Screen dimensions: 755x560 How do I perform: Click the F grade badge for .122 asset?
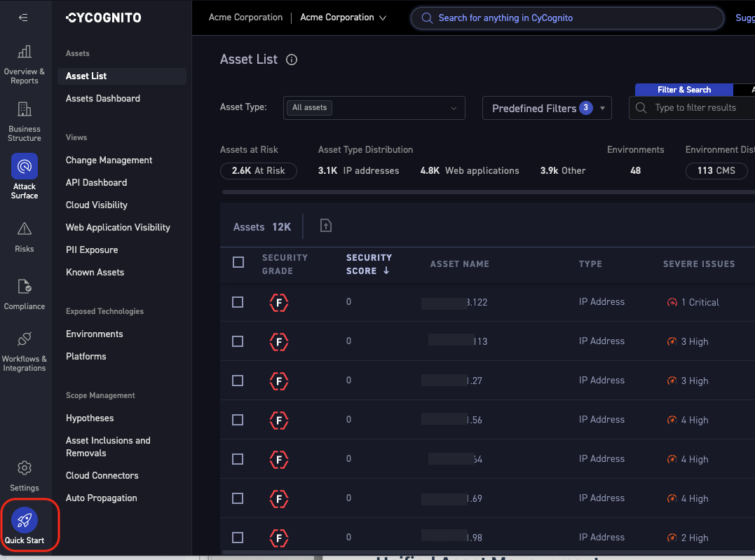point(279,303)
